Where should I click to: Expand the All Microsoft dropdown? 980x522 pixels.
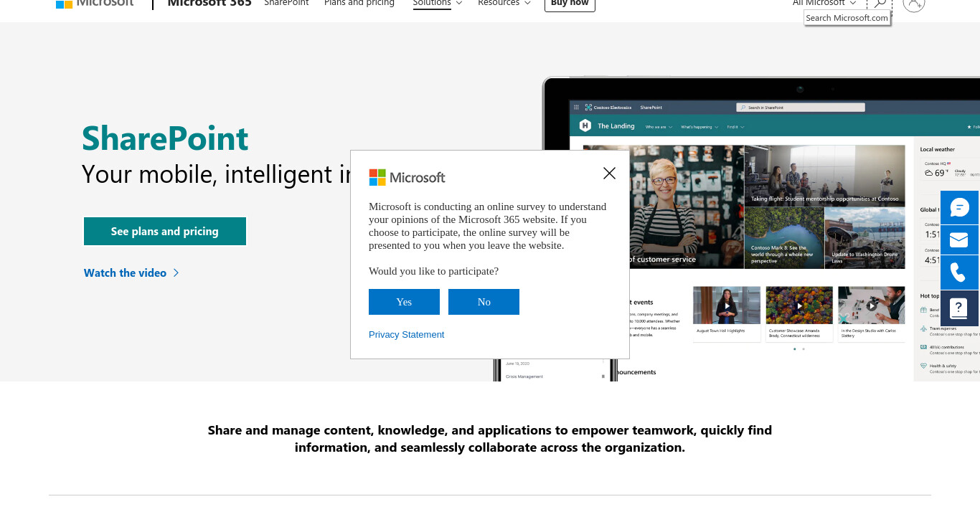point(824,3)
